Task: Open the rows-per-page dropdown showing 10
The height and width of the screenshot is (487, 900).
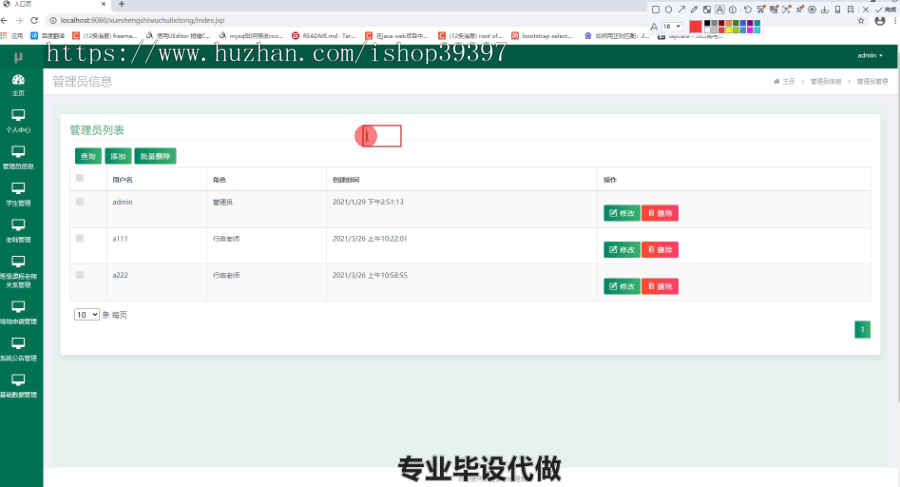Action: [87, 315]
